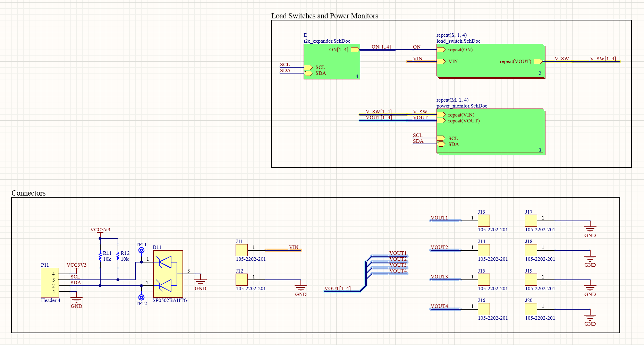Click the SDA net label on P11 pin 2 wire

(76, 283)
